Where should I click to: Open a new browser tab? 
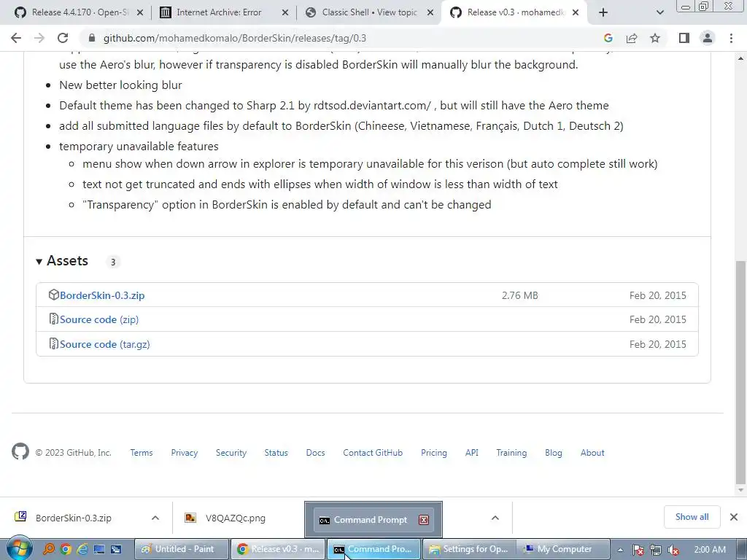[x=603, y=12]
